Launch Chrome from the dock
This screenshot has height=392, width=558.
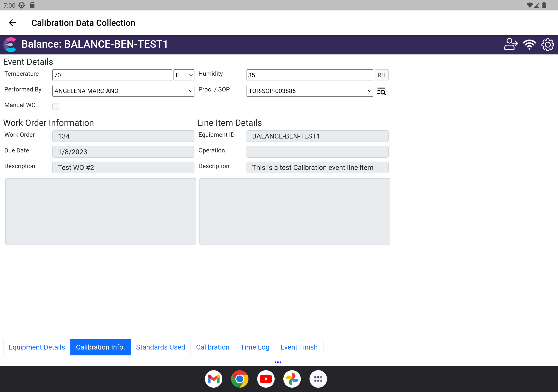[x=240, y=379]
